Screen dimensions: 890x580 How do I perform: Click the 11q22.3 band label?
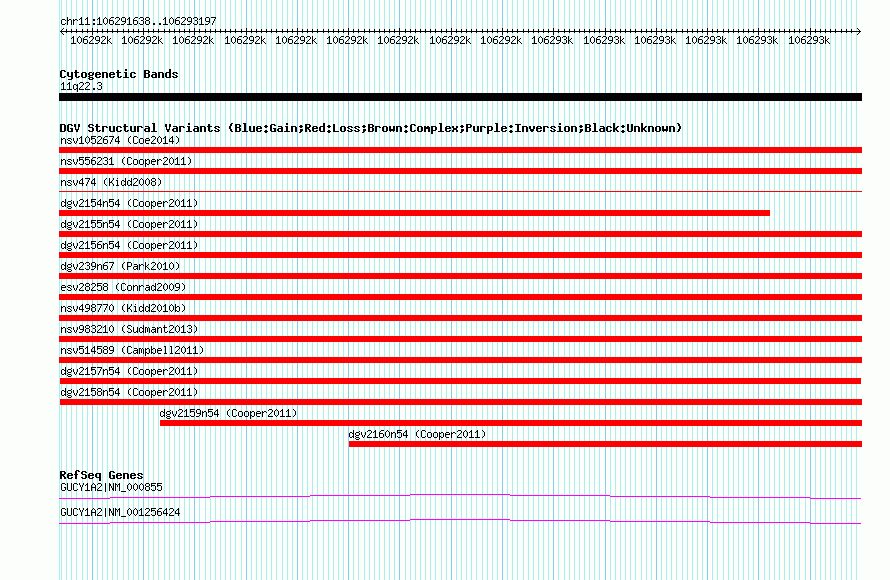pyautogui.click(x=81, y=86)
